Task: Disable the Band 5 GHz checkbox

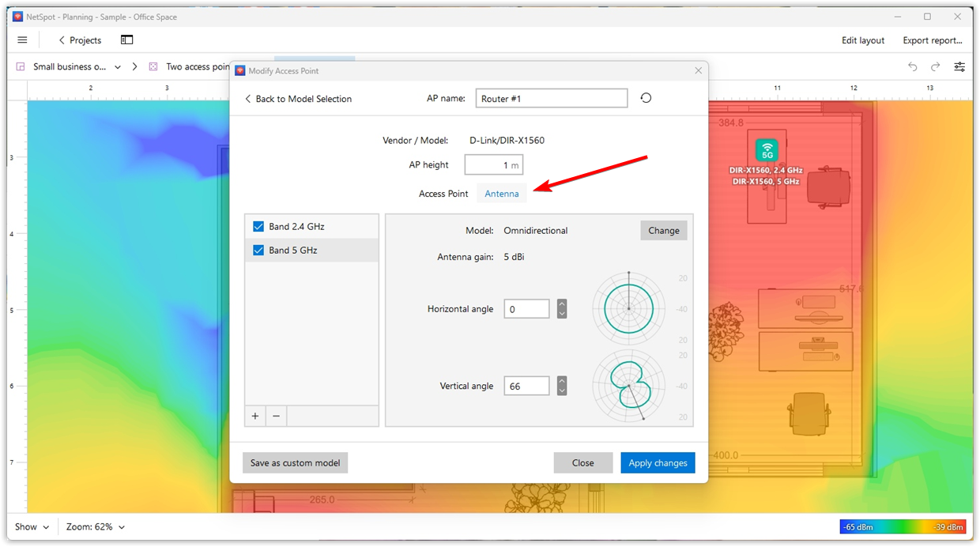Action: [x=258, y=250]
